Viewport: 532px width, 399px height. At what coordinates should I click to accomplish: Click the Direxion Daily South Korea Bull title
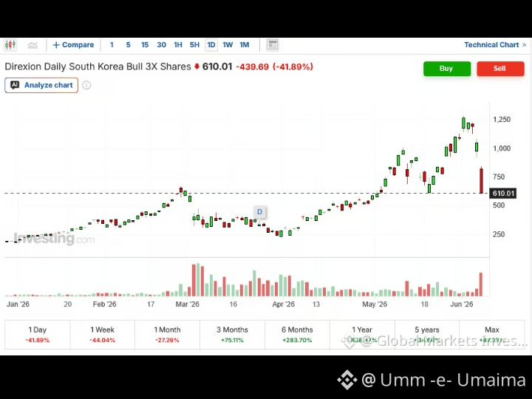tap(98, 66)
